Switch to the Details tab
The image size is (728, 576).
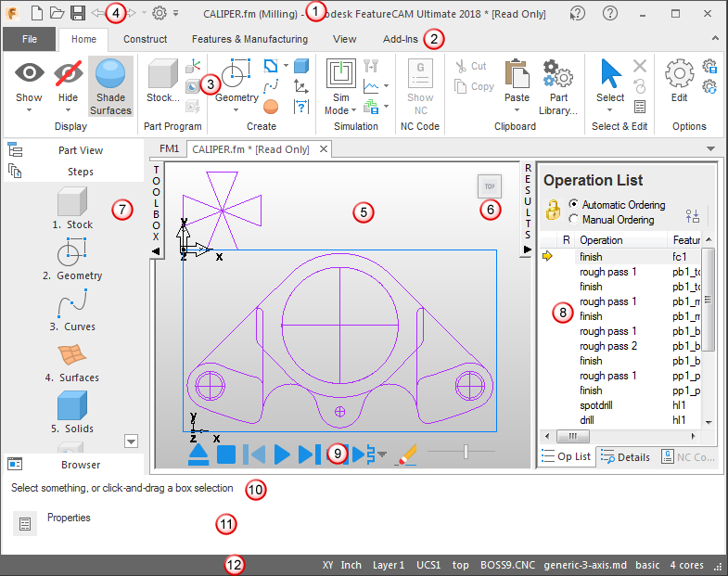click(625, 457)
